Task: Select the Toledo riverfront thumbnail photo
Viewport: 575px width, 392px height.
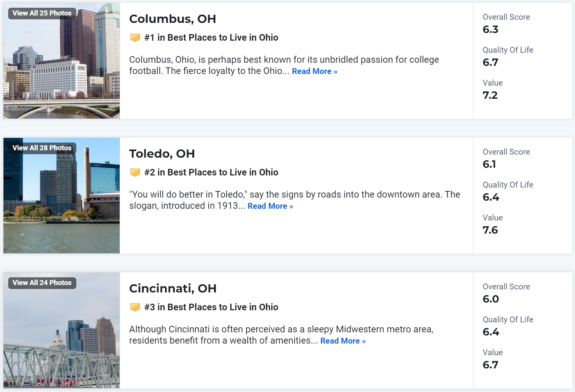Action: (62, 196)
